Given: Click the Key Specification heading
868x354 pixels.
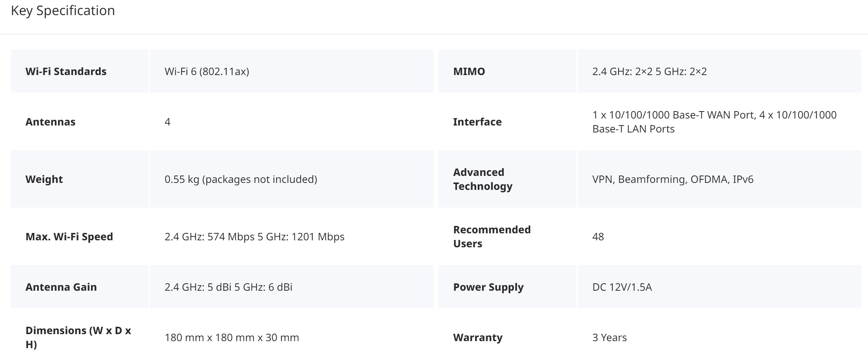Looking at the screenshot, I should pyautogui.click(x=63, y=11).
